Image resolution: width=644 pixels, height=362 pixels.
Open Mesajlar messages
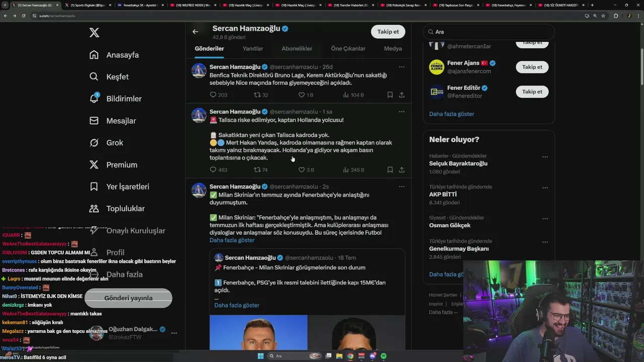pos(112,121)
